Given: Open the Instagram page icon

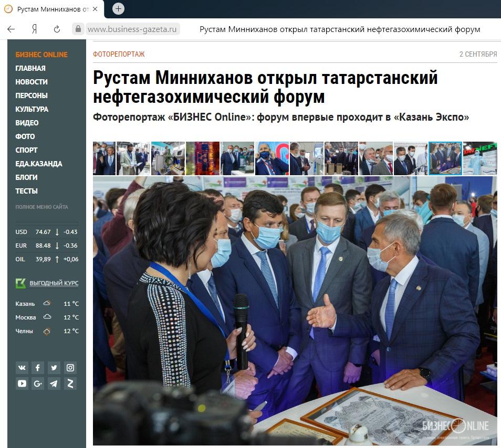Looking at the screenshot, I should point(70,368).
